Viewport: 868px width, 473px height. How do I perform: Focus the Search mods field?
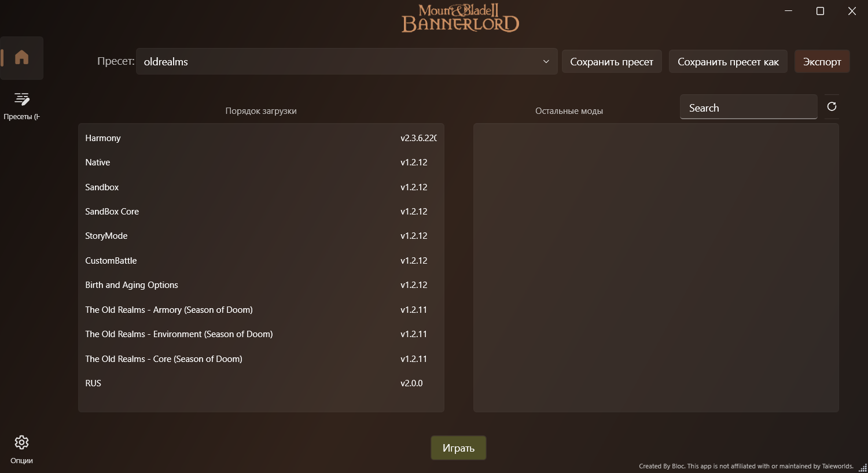click(x=748, y=108)
